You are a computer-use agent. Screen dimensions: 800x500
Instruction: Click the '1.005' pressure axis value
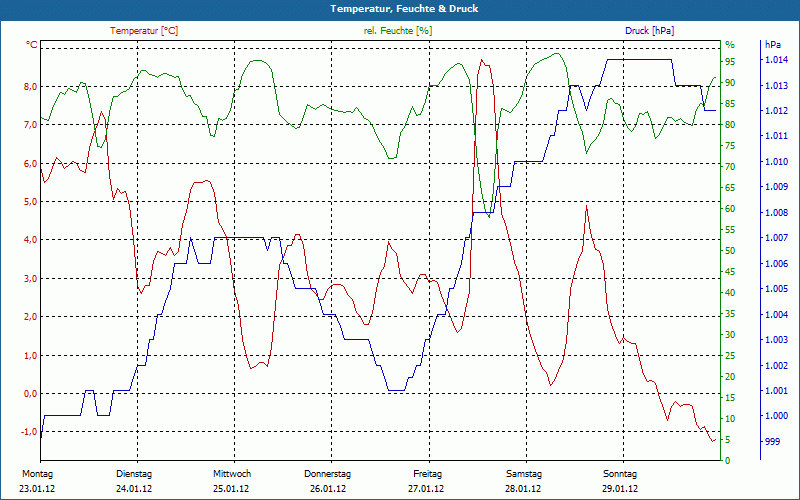(776, 289)
